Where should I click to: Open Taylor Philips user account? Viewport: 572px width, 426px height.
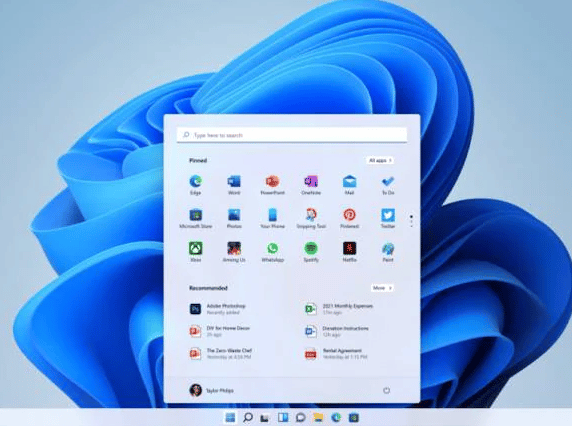212,390
